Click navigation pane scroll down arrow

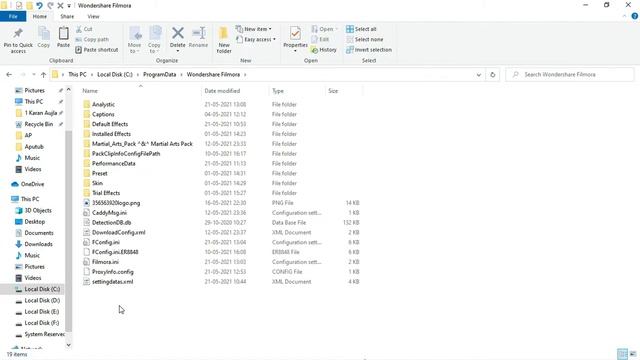(69, 345)
